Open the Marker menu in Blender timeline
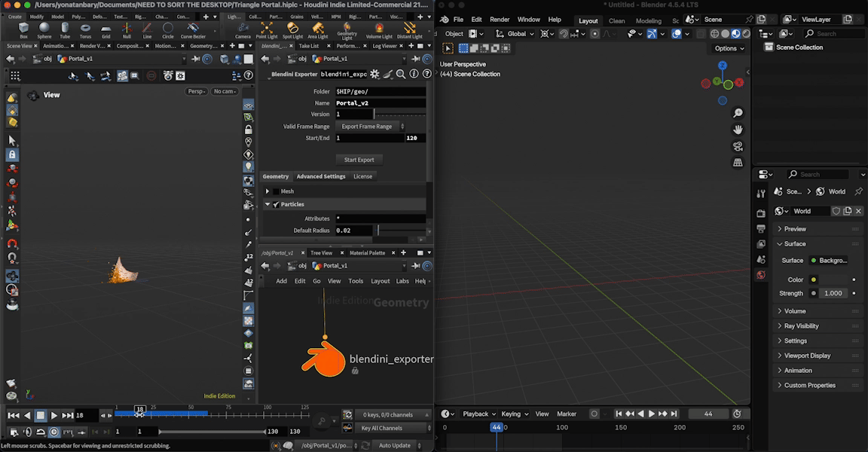Screen dimensions: 868x452 (567, 414)
